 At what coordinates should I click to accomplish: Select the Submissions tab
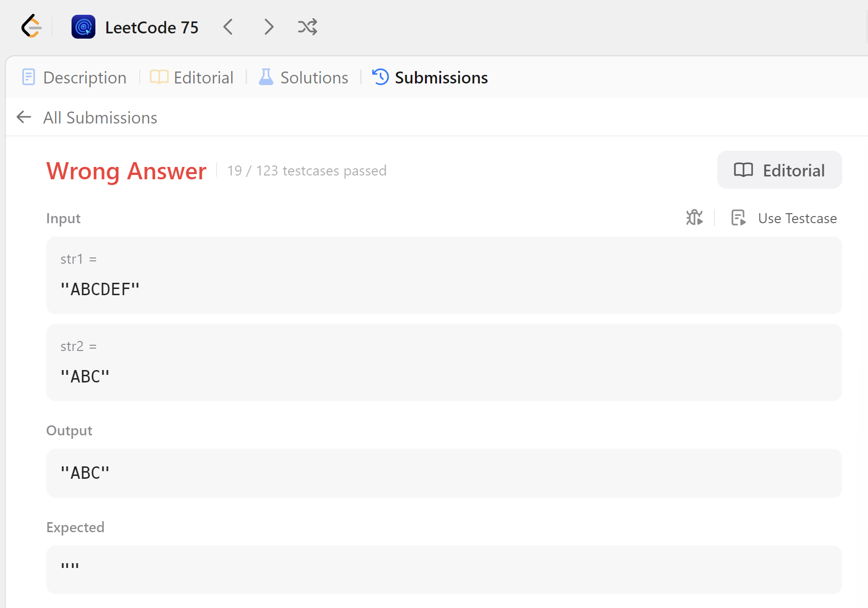point(430,77)
